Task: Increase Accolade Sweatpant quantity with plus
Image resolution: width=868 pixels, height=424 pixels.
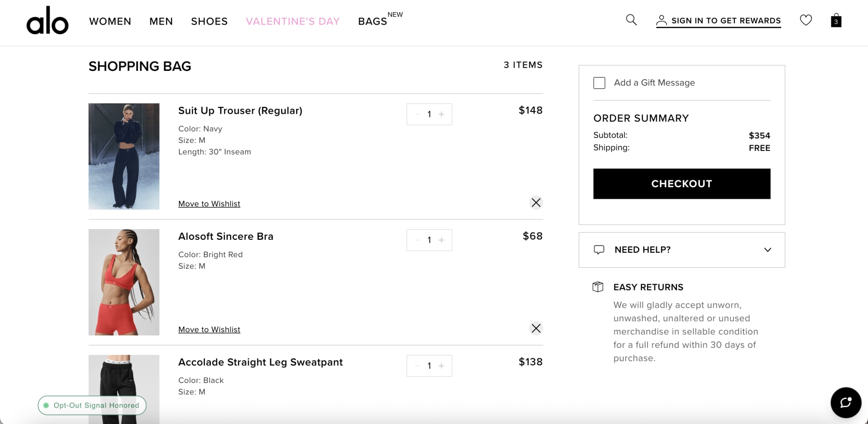Action: pyautogui.click(x=441, y=366)
